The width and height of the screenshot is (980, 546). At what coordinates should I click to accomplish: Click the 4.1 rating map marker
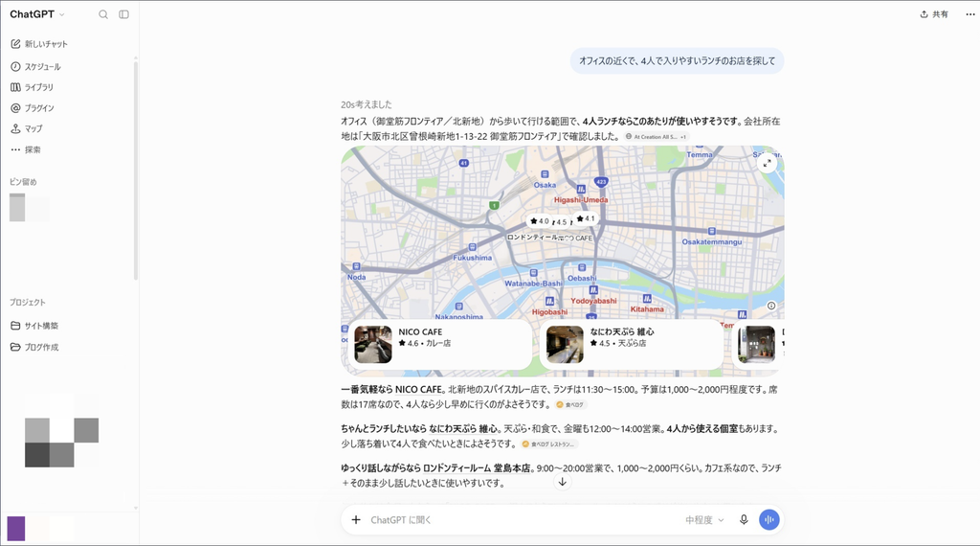tap(586, 218)
